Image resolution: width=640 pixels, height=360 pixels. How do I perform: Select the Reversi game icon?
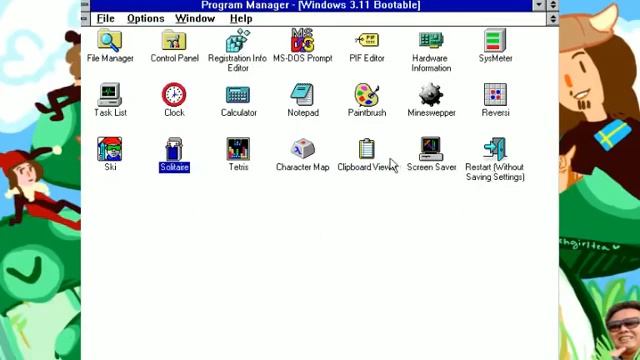(x=495, y=95)
